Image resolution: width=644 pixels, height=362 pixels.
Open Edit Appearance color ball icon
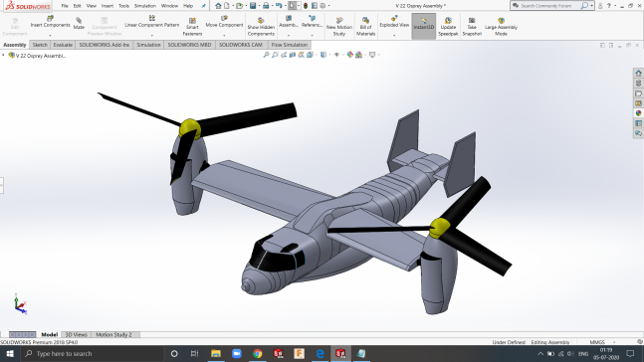point(350,55)
